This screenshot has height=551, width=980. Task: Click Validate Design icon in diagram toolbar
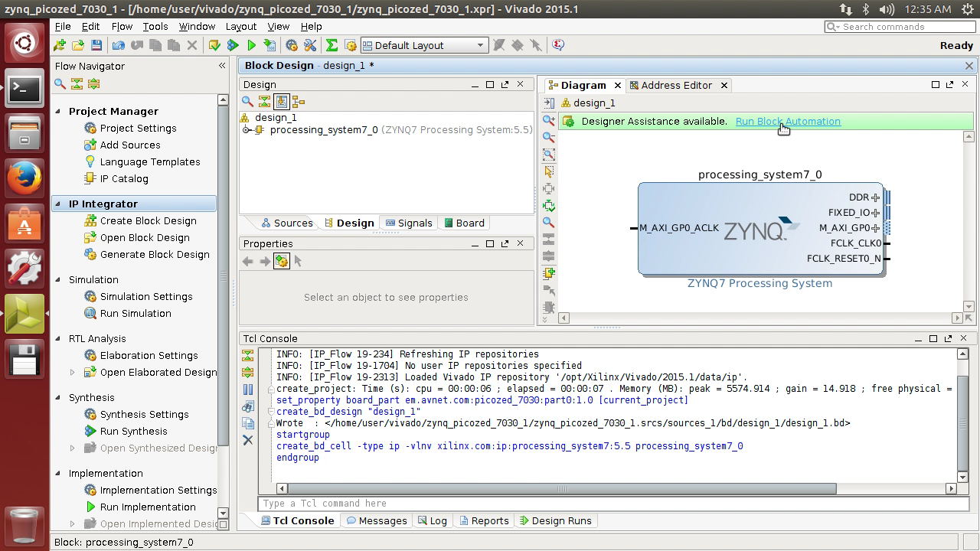549,205
